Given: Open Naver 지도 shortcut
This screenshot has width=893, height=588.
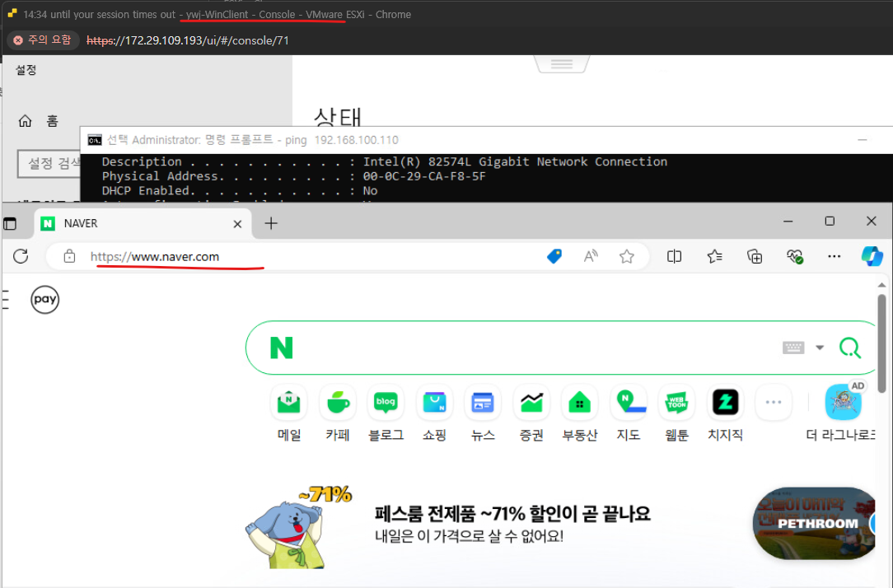Looking at the screenshot, I should (629, 413).
